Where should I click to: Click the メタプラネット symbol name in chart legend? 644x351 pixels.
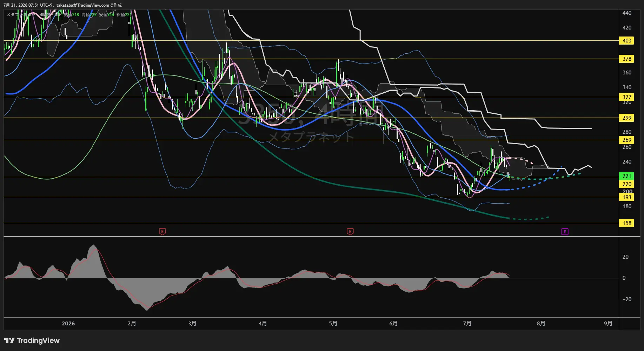click(20, 15)
